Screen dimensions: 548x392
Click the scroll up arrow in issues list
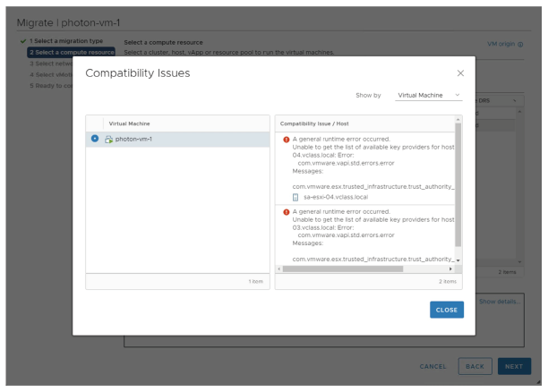coord(458,120)
